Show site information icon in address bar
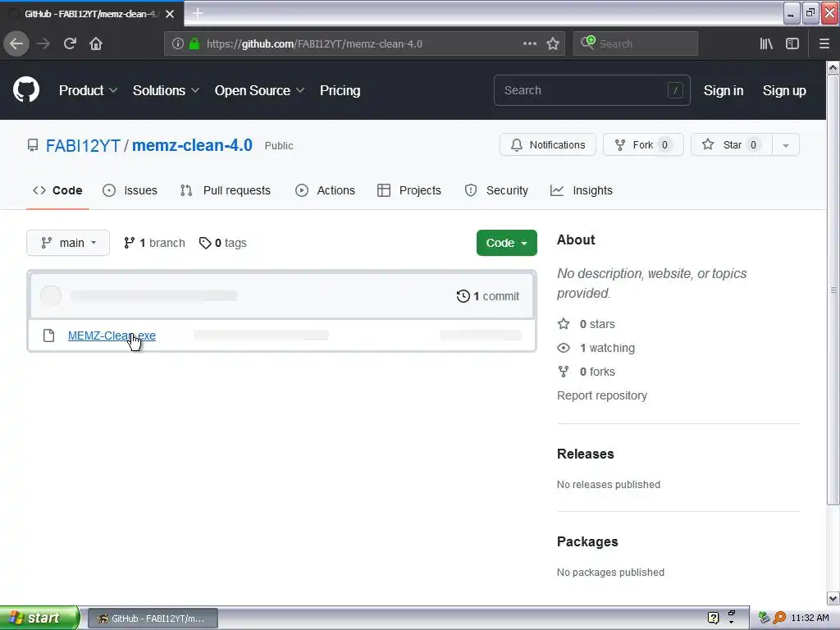This screenshot has height=630, width=840. 177,43
